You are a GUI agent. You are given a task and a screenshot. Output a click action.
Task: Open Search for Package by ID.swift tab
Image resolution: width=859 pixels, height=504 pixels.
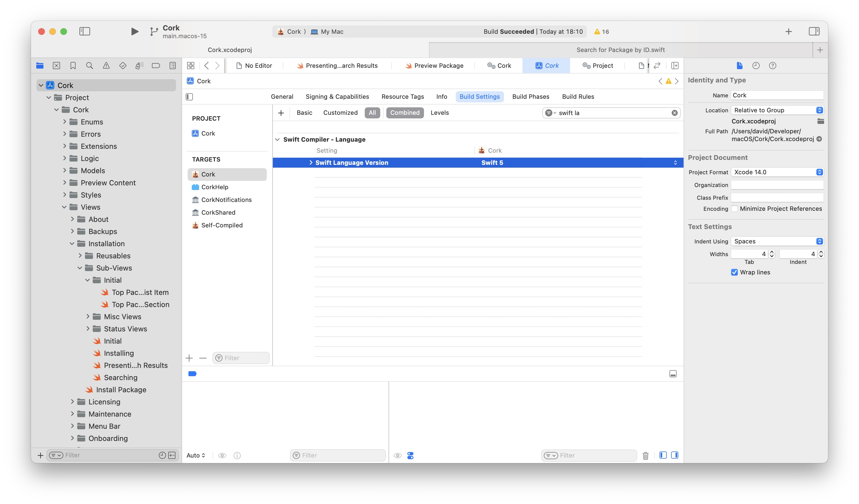click(x=620, y=50)
